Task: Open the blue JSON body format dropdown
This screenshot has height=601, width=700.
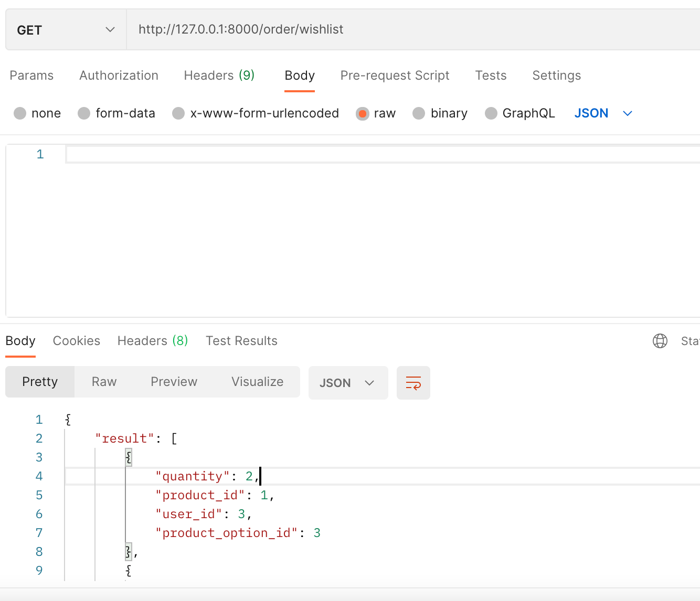Action: pos(603,113)
